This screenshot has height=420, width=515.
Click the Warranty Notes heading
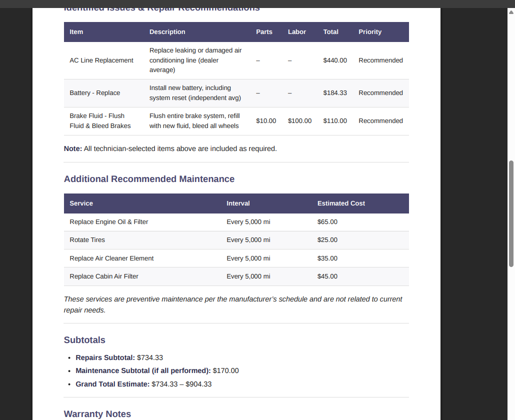[x=97, y=414]
